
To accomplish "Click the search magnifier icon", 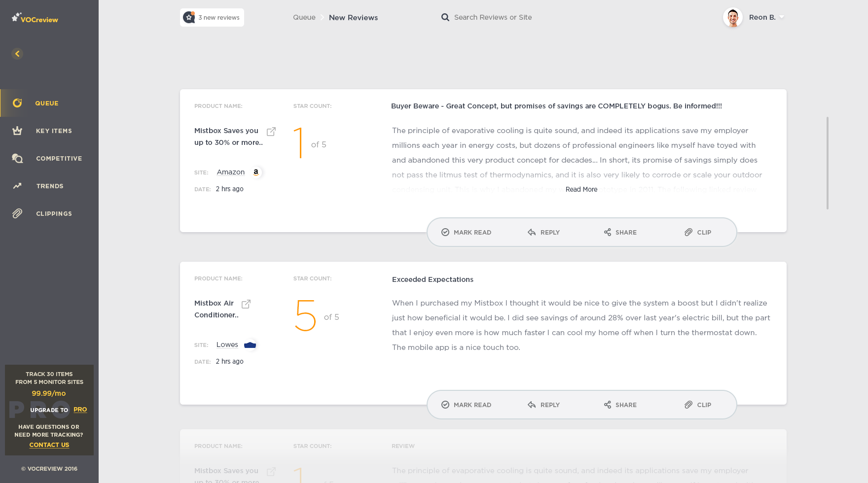I will [445, 17].
